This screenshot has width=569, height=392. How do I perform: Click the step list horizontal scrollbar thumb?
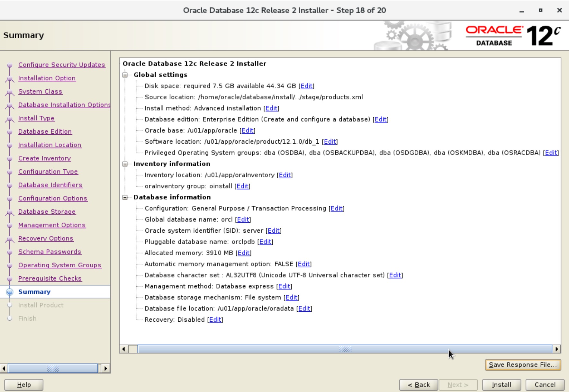point(53,369)
